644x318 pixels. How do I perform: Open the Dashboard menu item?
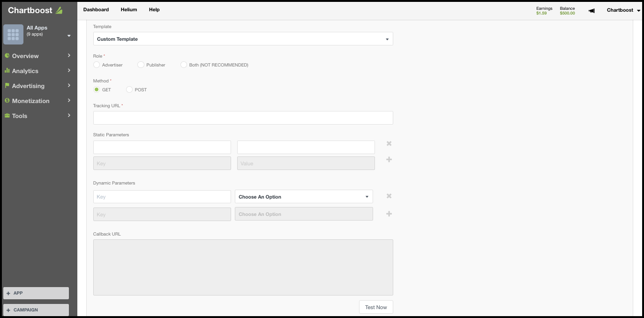96,9
